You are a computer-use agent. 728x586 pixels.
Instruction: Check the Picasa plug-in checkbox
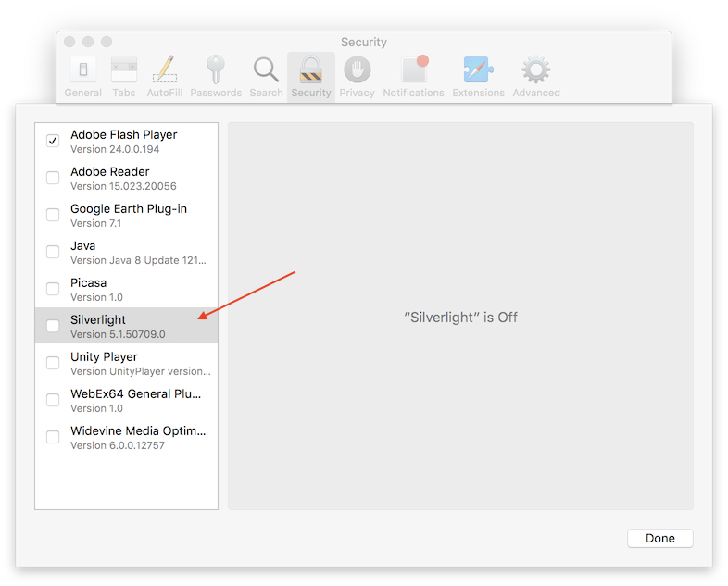point(53,289)
